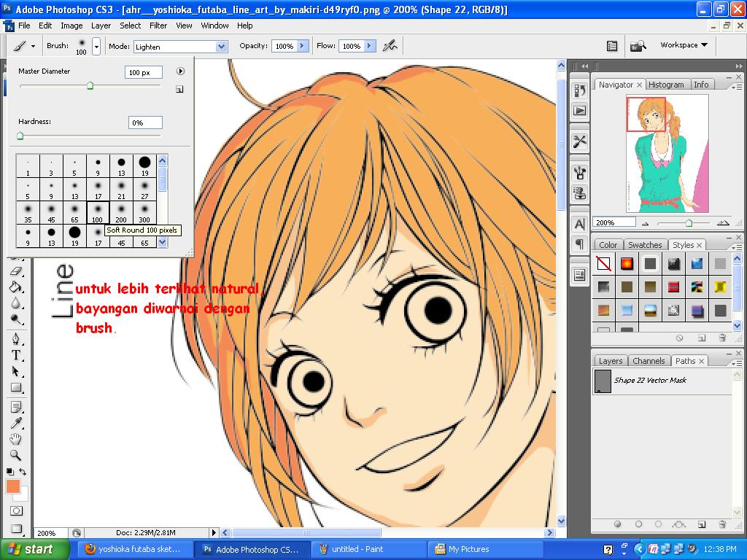Select the Notes tool
Image resolution: width=747 pixels, height=560 pixels.
tap(16, 407)
